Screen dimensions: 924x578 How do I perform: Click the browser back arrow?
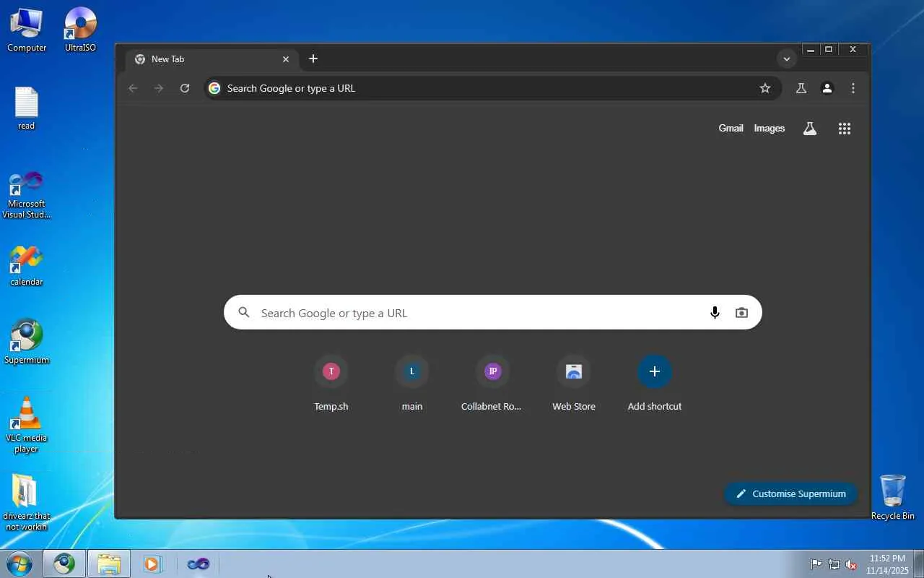(133, 88)
